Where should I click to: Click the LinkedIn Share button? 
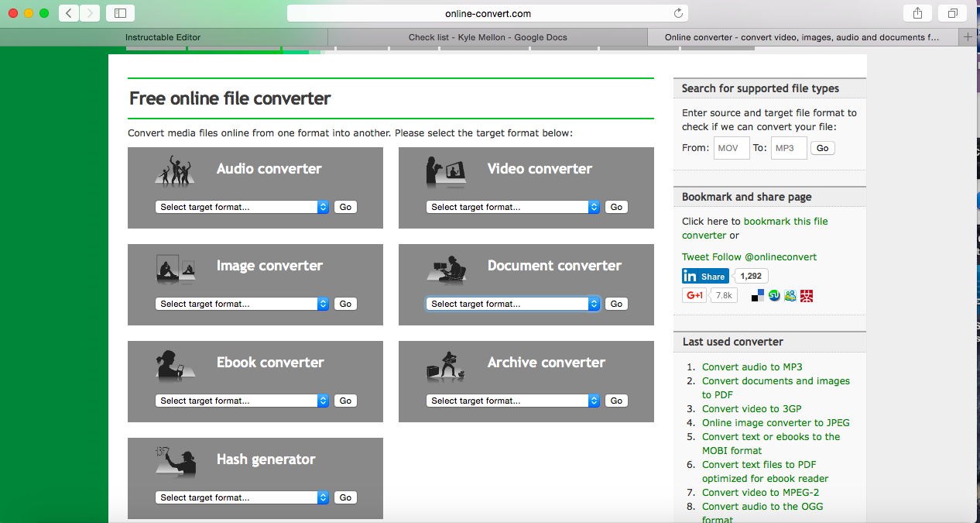(x=705, y=276)
